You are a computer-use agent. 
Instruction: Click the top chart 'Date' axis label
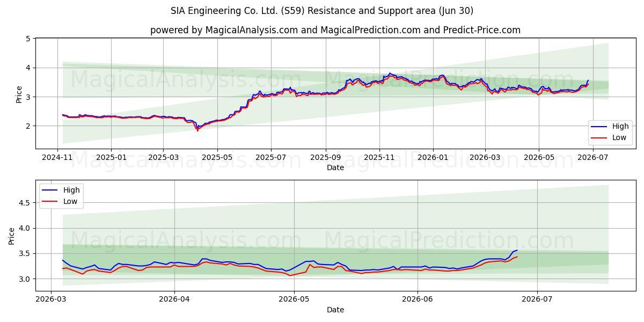click(335, 168)
